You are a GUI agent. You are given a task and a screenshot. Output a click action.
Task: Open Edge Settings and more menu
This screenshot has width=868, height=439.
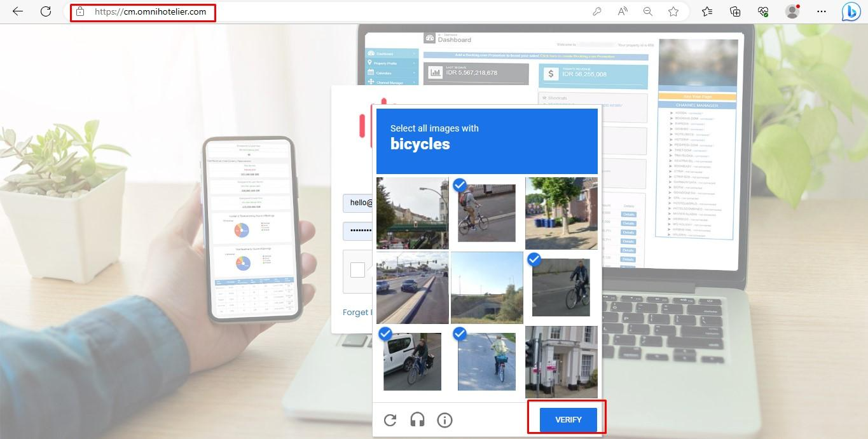click(x=822, y=11)
